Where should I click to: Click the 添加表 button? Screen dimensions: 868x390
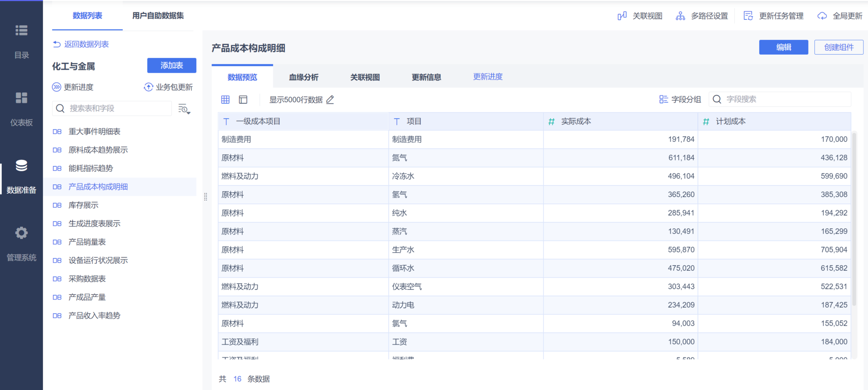(x=172, y=66)
